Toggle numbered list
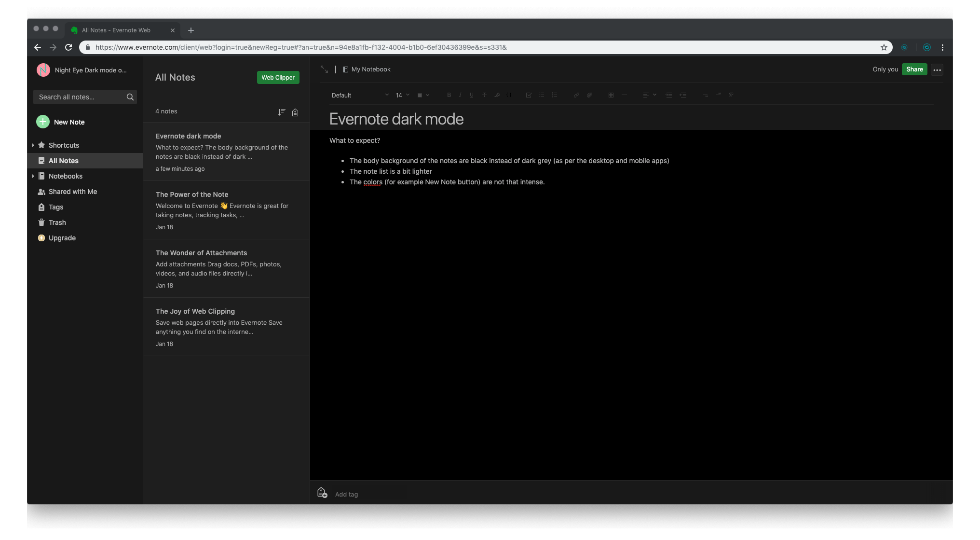Viewport: 980px width, 540px height. pos(555,95)
